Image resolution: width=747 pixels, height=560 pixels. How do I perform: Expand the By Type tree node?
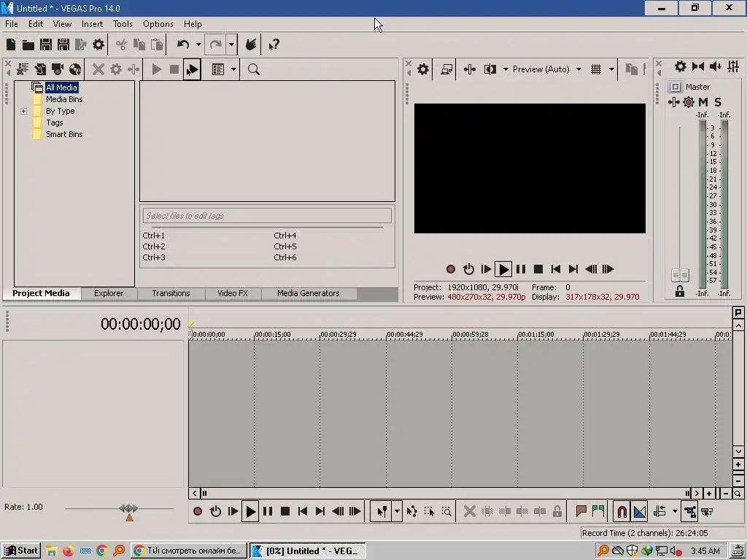[x=24, y=111]
